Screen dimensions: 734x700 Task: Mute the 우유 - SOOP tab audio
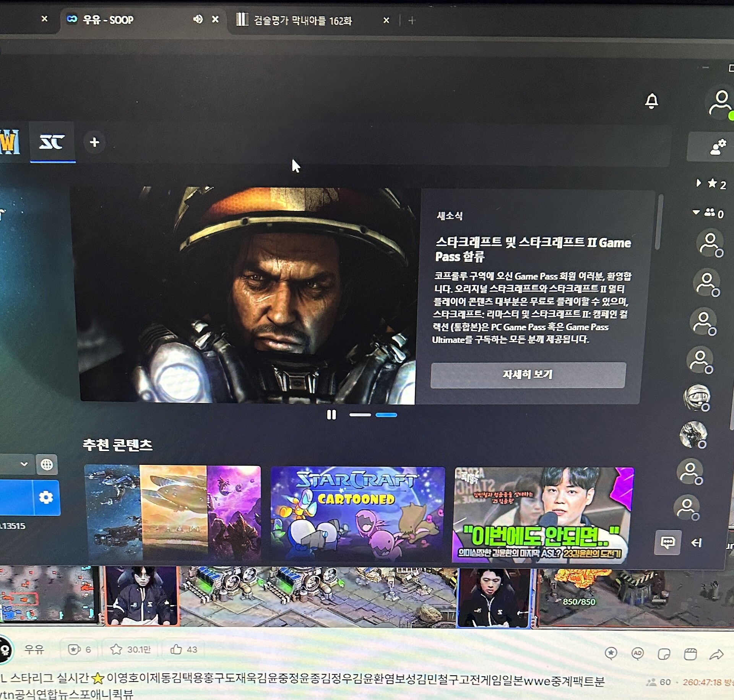pos(198,19)
